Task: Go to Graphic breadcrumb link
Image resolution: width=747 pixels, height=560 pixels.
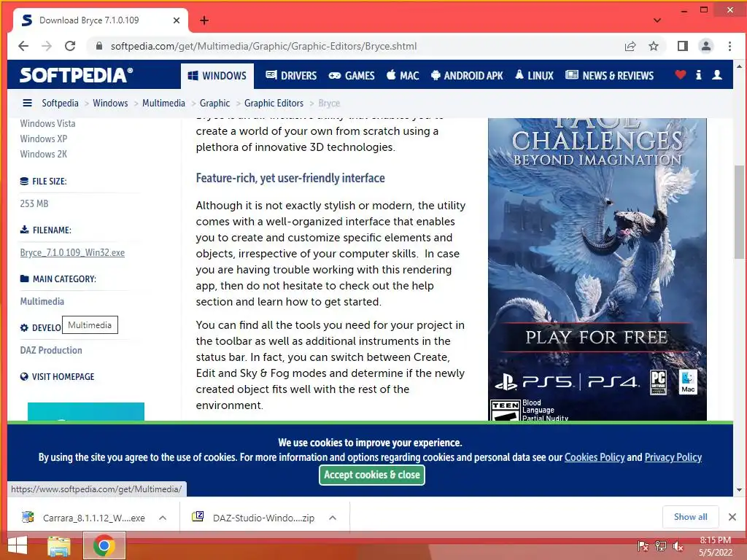Action: tap(214, 103)
